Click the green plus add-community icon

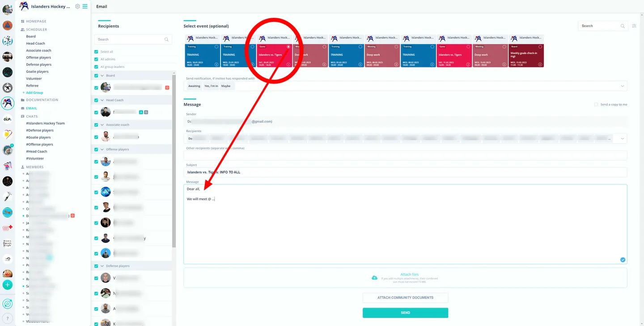8,284
